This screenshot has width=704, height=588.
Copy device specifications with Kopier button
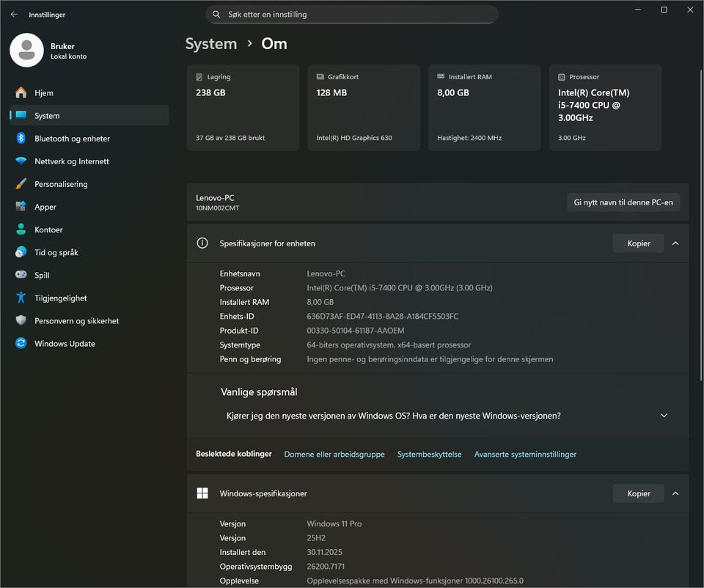coord(638,243)
